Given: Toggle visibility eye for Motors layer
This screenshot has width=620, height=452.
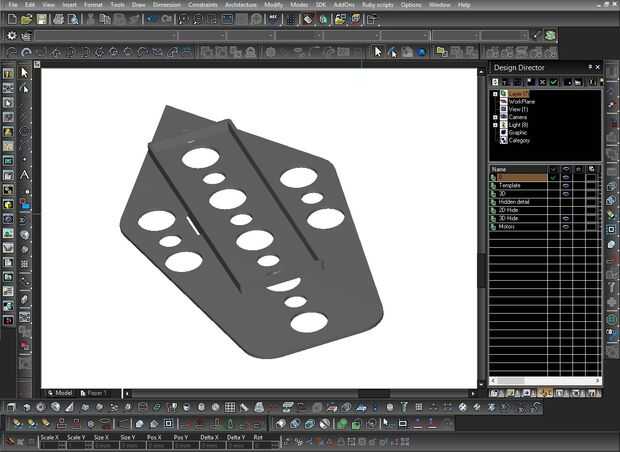Looking at the screenshot, I should [x=566, y=227].
